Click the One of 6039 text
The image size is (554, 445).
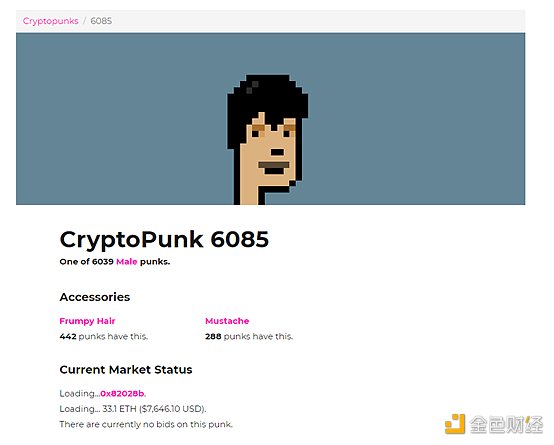pyautogui.click(x=87, y=262)
